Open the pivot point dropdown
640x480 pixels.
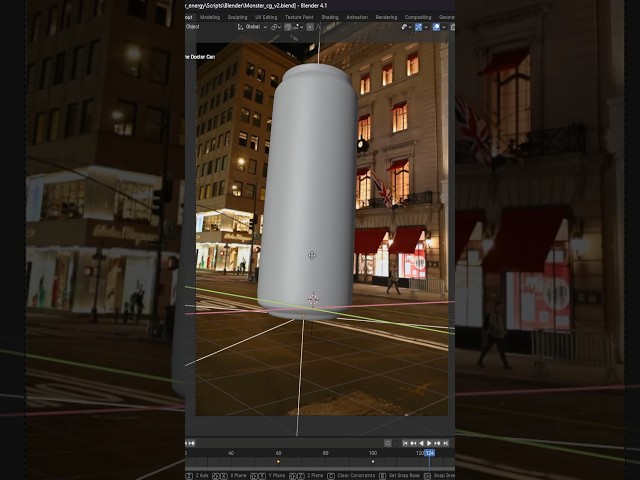coord(276,27)
